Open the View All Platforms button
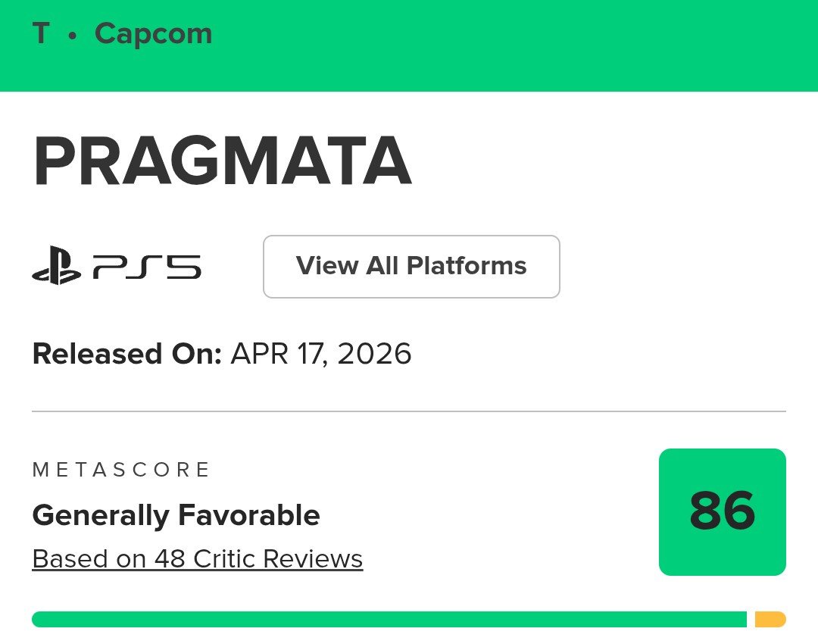The width and height of the screenshot is (818, 644). coord(411,267)
